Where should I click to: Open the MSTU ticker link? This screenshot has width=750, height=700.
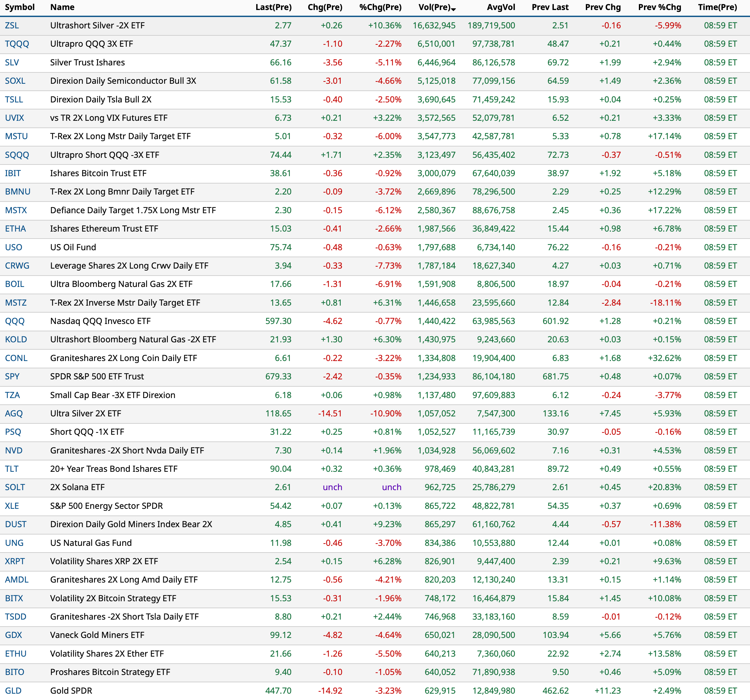pos(16,136)
